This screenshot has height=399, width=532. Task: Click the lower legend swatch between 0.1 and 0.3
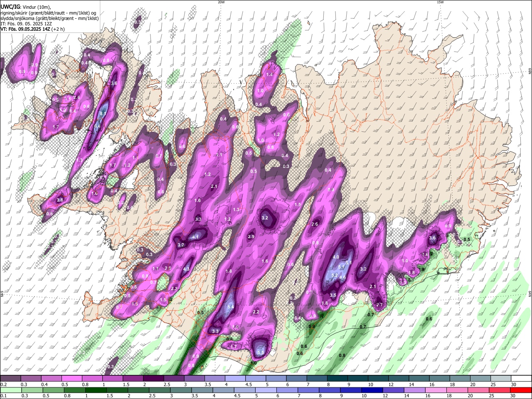pyautogui.click(x=10, y=390)
